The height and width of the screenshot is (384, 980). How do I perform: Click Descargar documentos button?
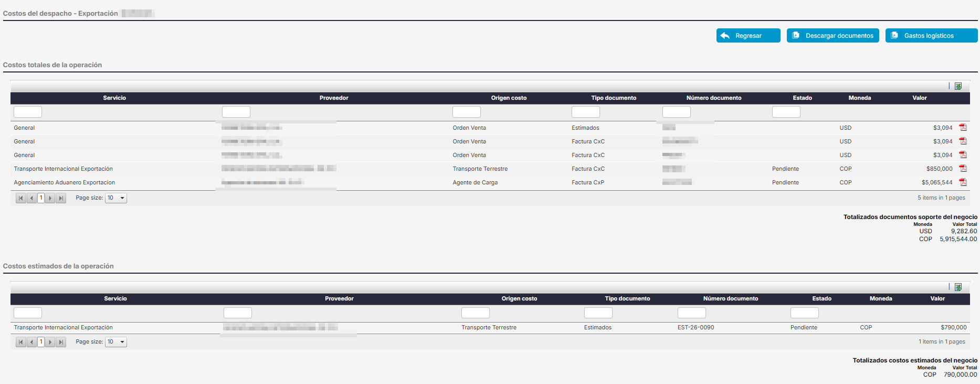point(833,36)
